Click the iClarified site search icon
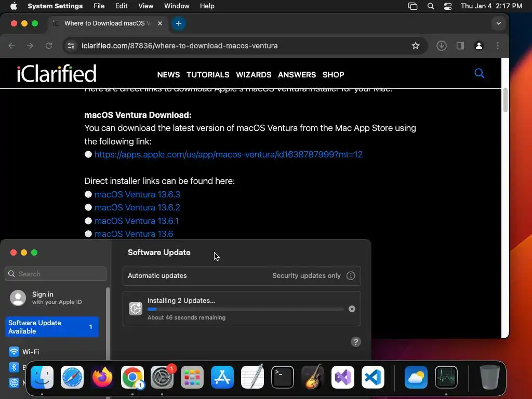 pos(479,73)
